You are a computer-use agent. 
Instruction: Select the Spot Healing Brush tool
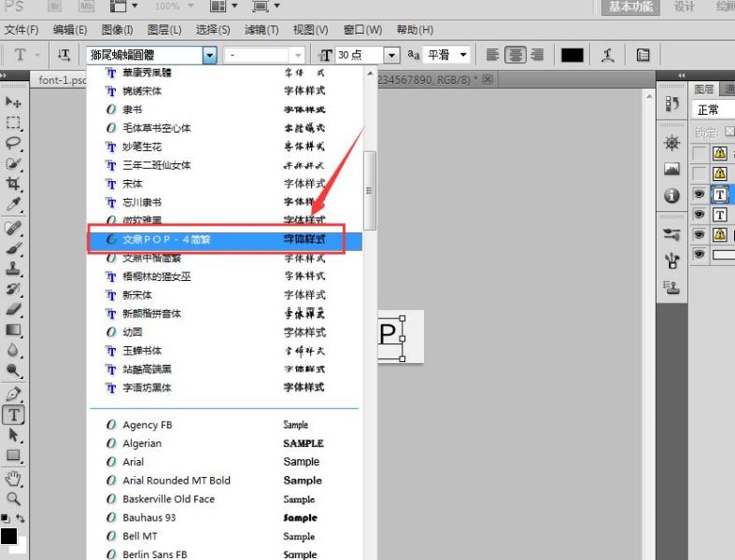click(x=13, y=228)
